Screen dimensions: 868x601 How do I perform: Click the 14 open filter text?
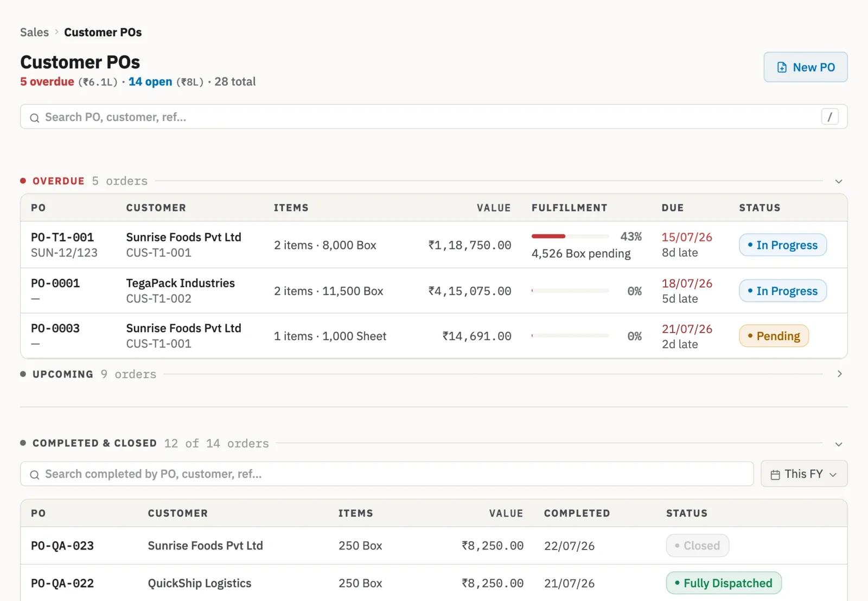click(x=150, y=82)
